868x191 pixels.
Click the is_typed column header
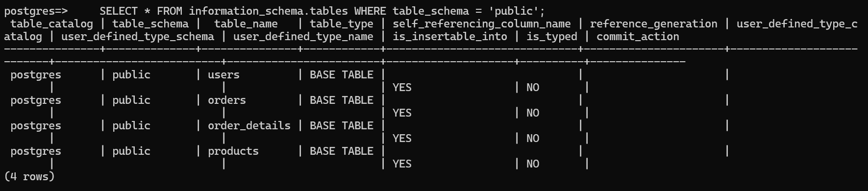coord(552,36)
